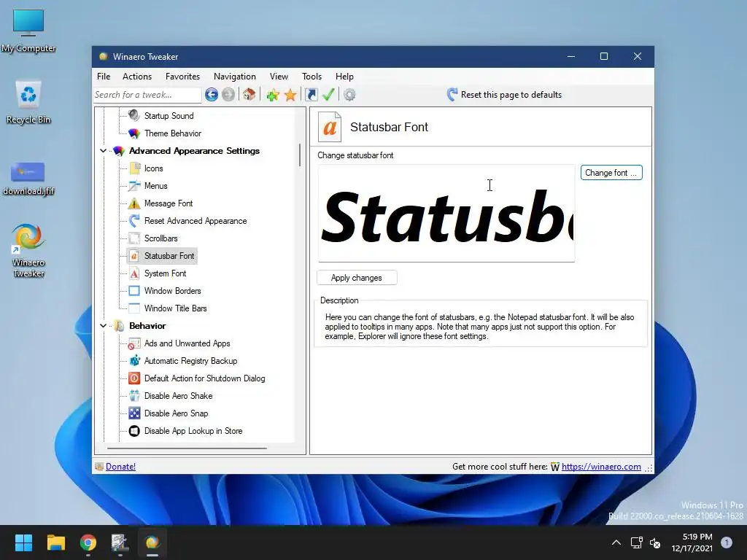The width and height of the screenshot is (747, 560).
Task: Click the Disable Aero Snap icon
Action: pos(134,413)
